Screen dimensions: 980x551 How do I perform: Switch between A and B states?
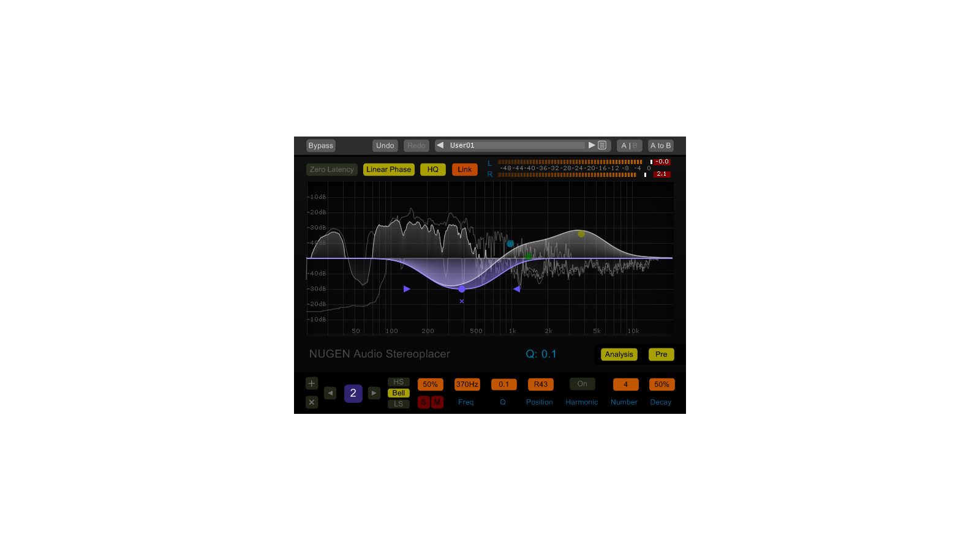(629, 146)
